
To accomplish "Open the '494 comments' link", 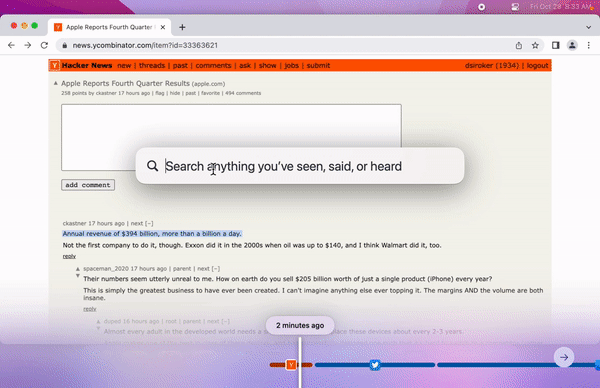I will (x=243, y=93).
